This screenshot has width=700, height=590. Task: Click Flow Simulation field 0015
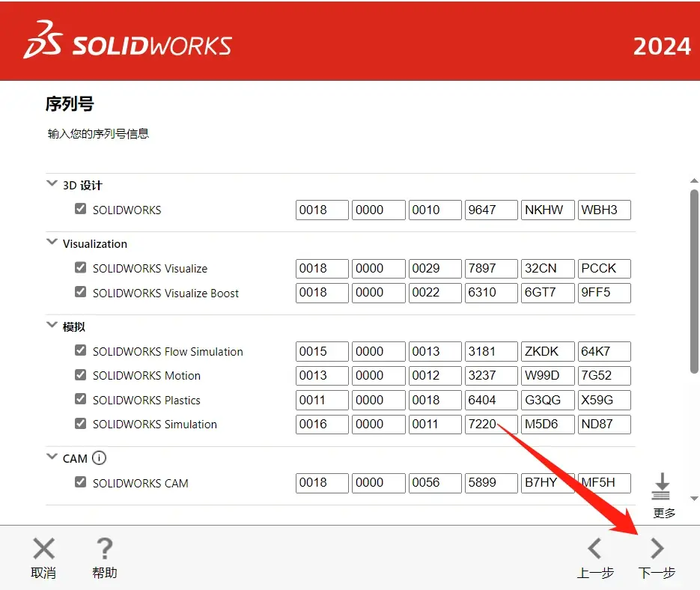(322, 351)
